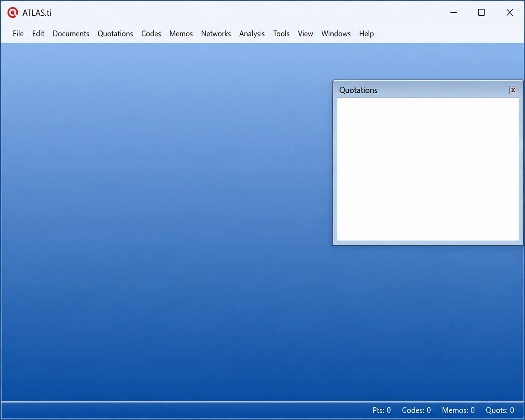Click the Quotations panel title

pos(358,90)
